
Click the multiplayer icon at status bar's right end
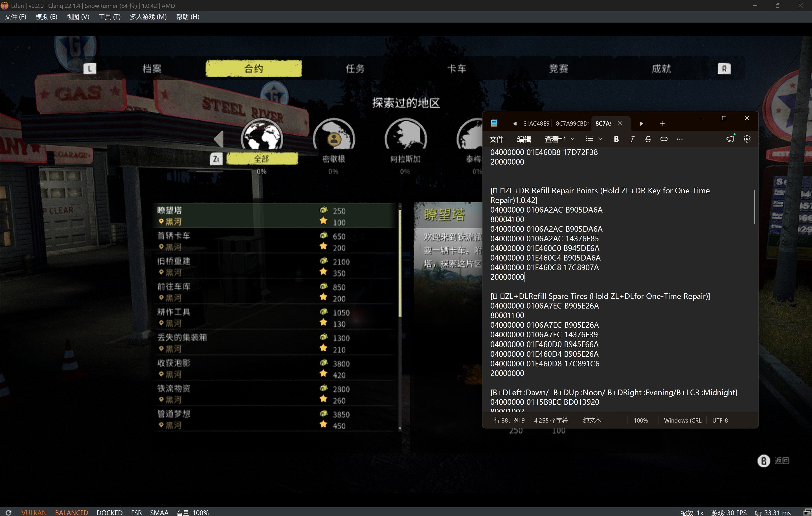[807, 512]
